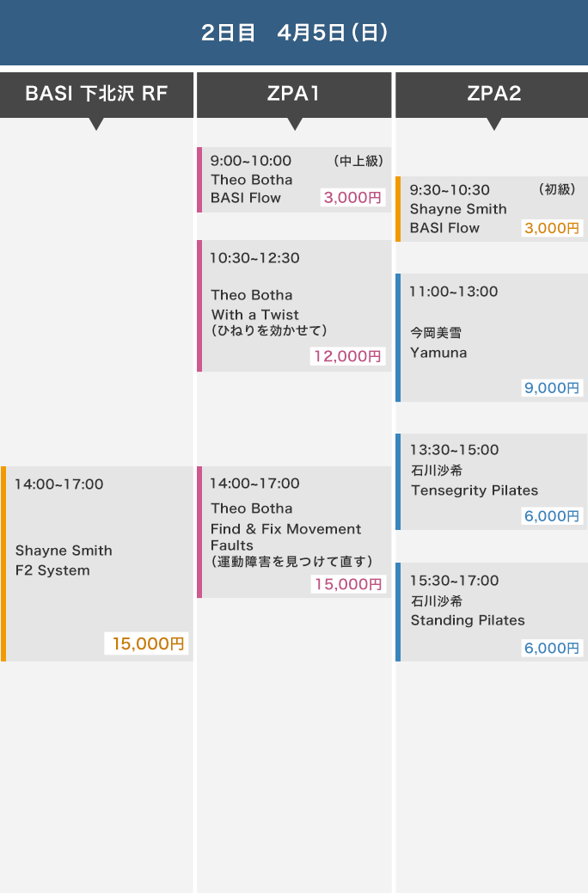Select the ZPA1 column header

tap(294, 94)
